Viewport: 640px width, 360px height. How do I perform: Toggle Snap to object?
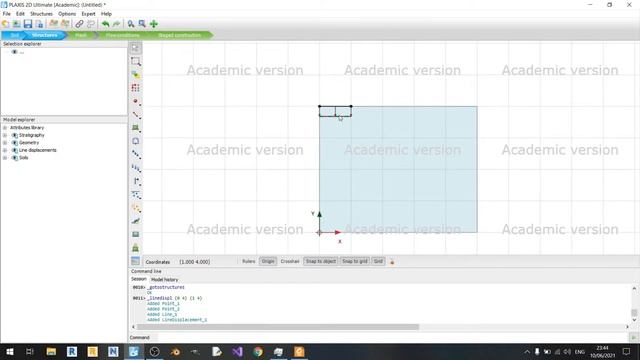(320, 261)
